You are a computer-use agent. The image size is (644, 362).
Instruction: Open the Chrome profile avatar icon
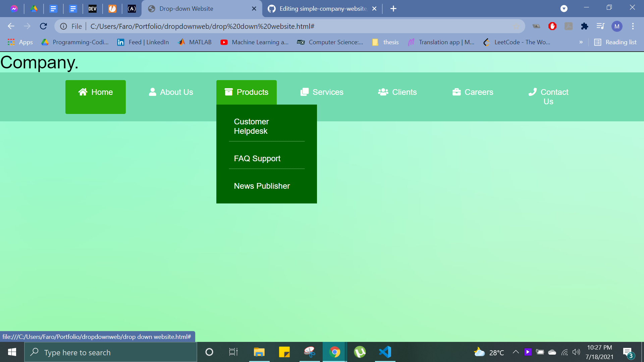coord(617,26)
